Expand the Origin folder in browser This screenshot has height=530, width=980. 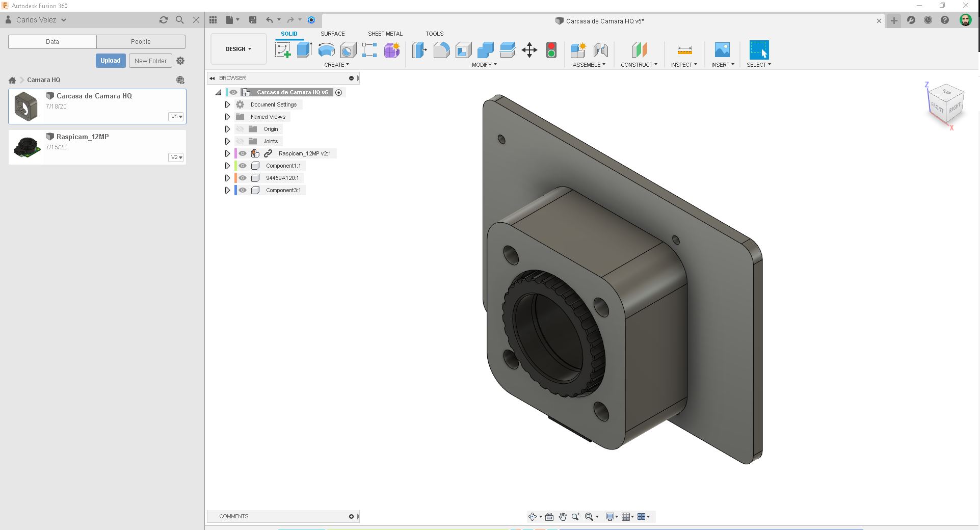pos(227,128)
